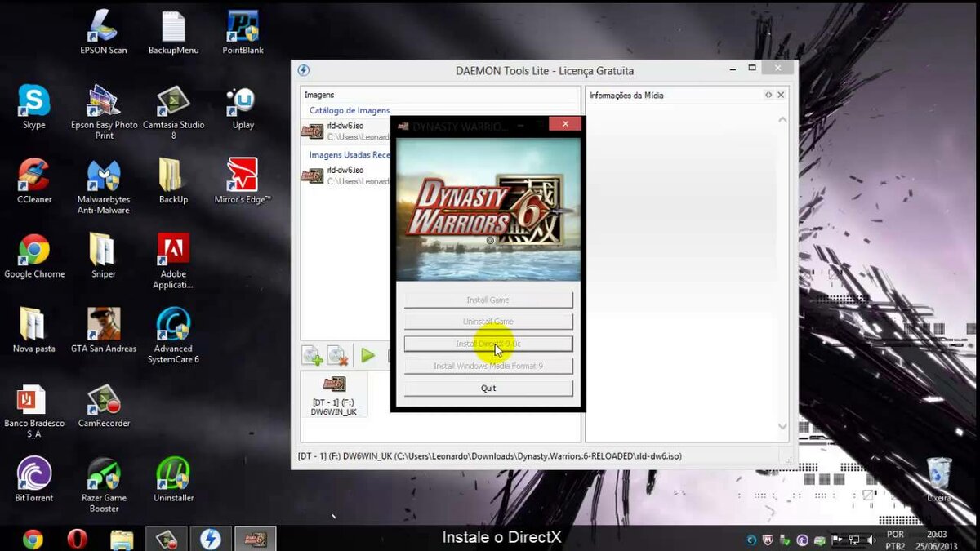Image resolution: width=980 pixels, height=551 pixels.
Task: Select Google Chrome desktop icon
Action: (34, 256)
